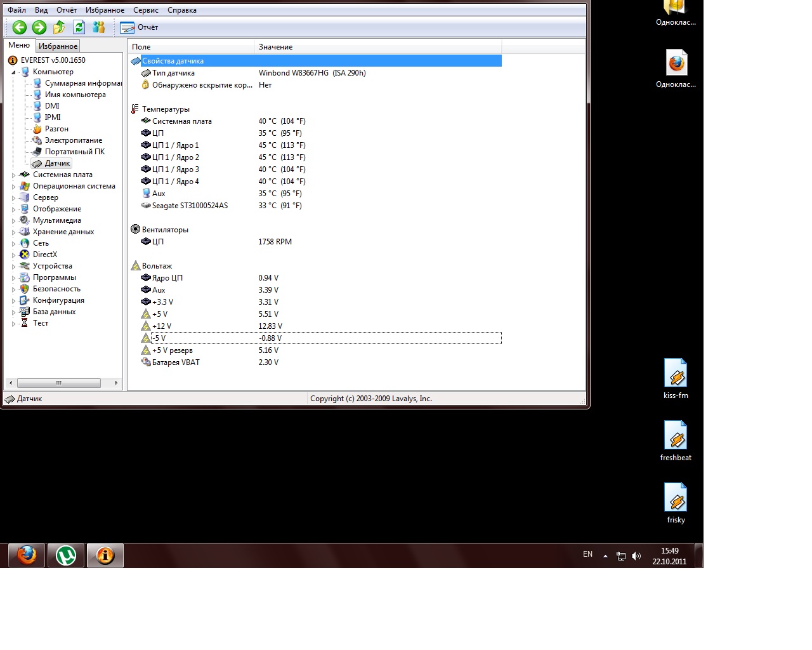Select the IPMI tree item
The height and width of the screenshot is (650, 812).
point(53,117)
